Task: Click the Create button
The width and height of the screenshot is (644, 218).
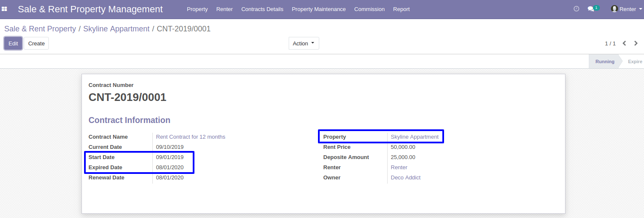Action: [x=37, y=43]
